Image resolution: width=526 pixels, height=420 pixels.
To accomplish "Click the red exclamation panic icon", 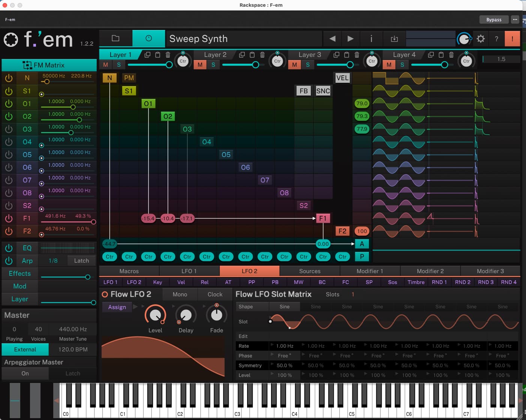I will click(512, 39).
